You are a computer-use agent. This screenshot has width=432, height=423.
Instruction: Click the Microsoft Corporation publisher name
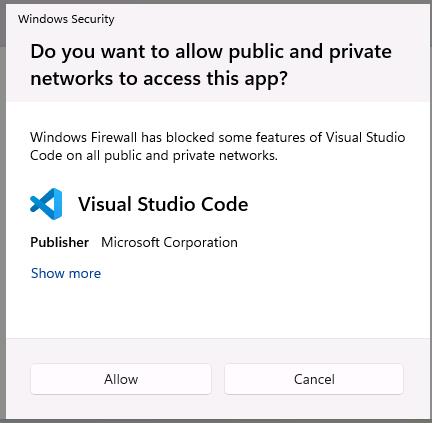169,242
